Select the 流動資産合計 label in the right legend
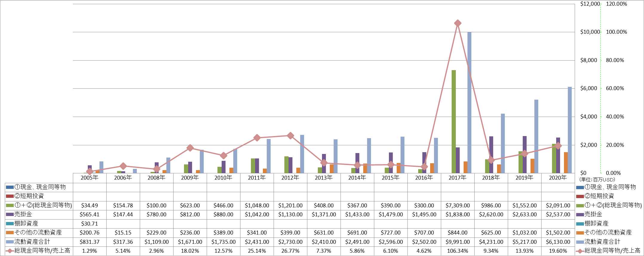This screenshot has width=644, height=256. (602, 242)
